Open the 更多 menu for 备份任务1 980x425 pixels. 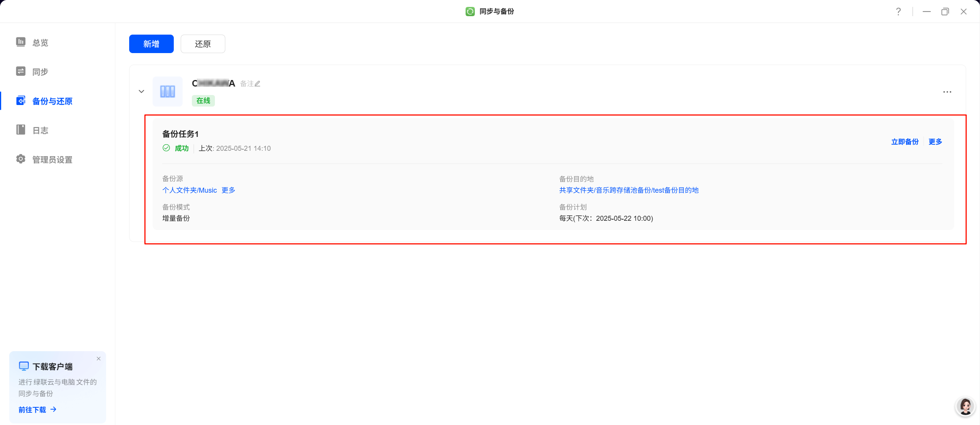click(x=935, y=142)
